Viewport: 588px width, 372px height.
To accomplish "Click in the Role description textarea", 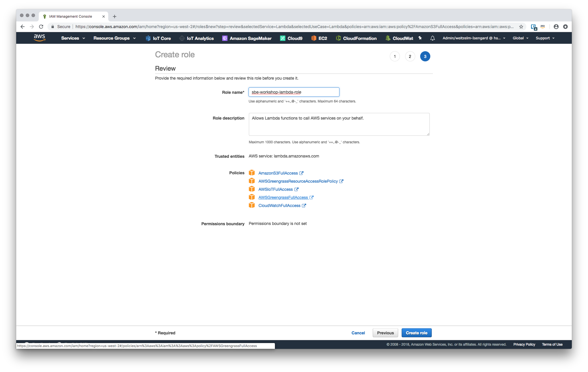I will [x=339, y=124].
